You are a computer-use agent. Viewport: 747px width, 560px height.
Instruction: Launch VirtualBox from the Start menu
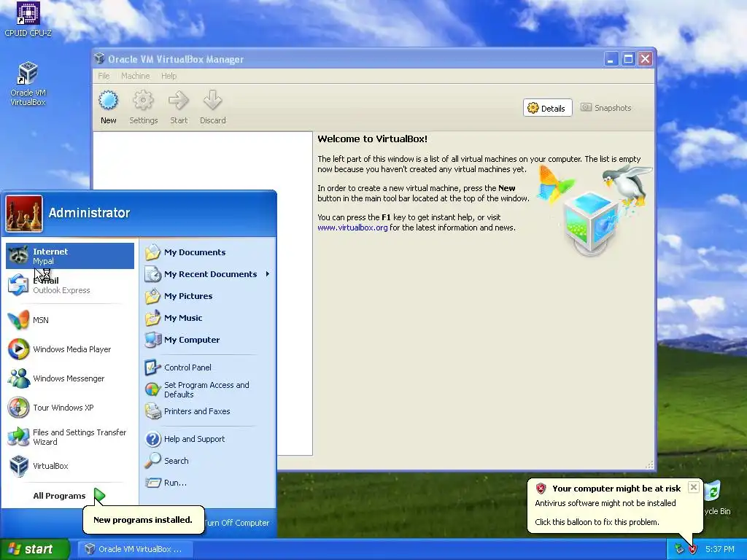tap(70, 466)
